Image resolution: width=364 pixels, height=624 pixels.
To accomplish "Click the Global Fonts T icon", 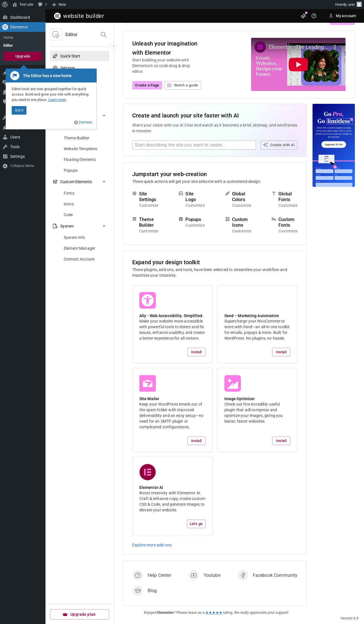I will pos(274,194).
